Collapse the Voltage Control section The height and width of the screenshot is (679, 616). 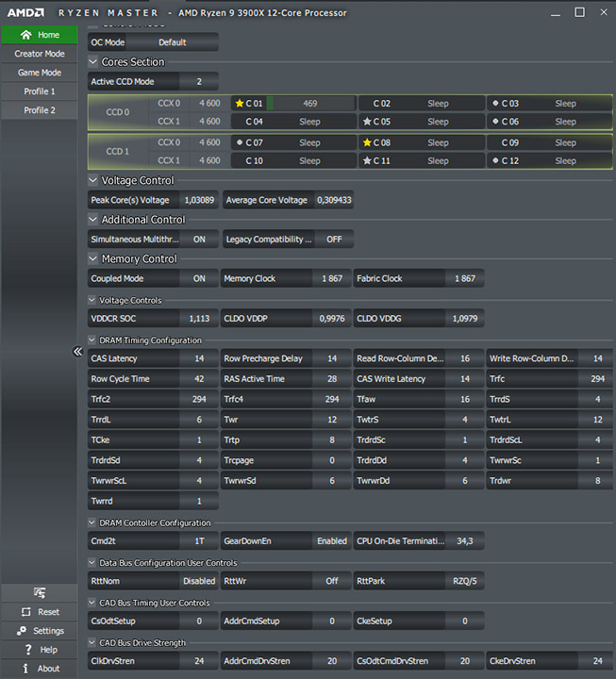click(x=92, y=180)
